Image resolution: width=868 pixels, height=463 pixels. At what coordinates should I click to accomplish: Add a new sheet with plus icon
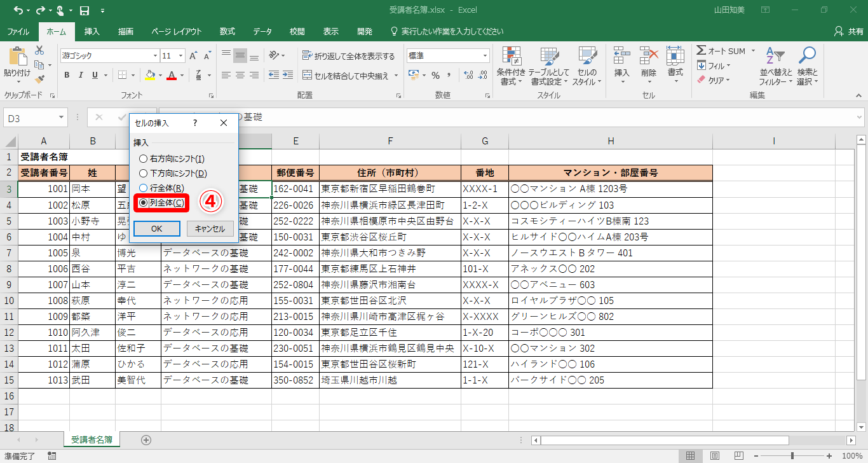pyautogui.click(x=146, y=439)
